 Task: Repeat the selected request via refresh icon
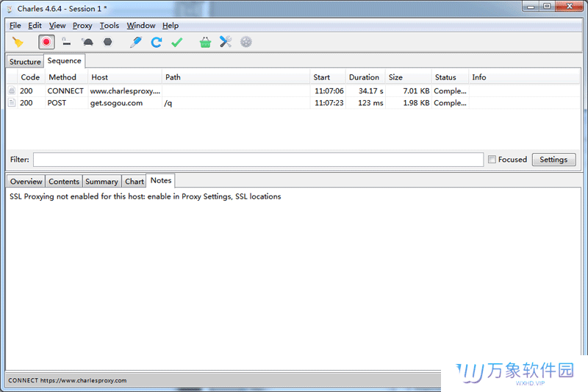pyautogui.click(x=157, y=42)
